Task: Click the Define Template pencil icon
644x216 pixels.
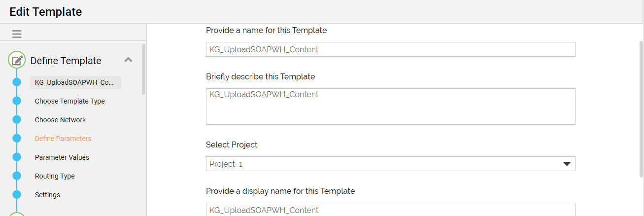Action: pyautogui.click(x=17, y=60)
